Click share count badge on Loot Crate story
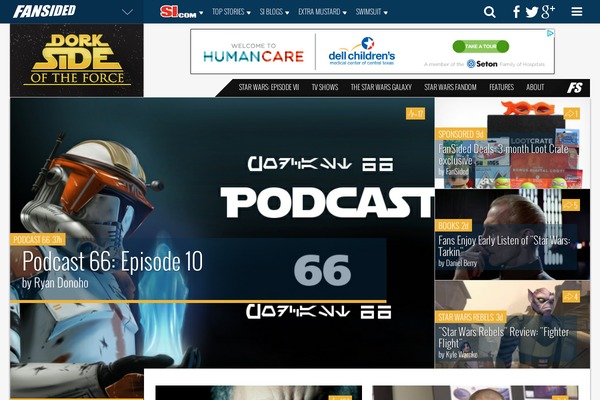Viewport: 600px width, 400px height. pyautogui.click(x=571, y=114)
